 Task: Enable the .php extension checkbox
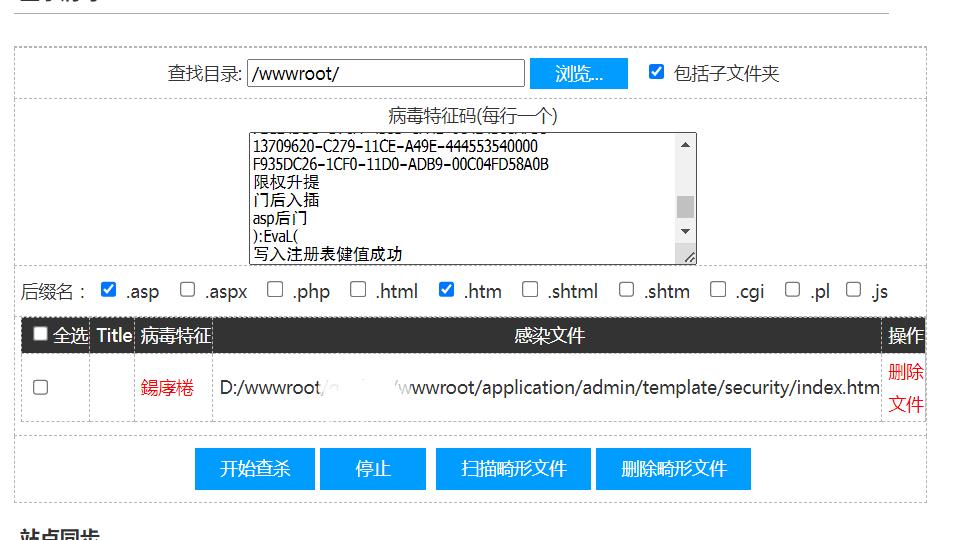pos(275,289)
